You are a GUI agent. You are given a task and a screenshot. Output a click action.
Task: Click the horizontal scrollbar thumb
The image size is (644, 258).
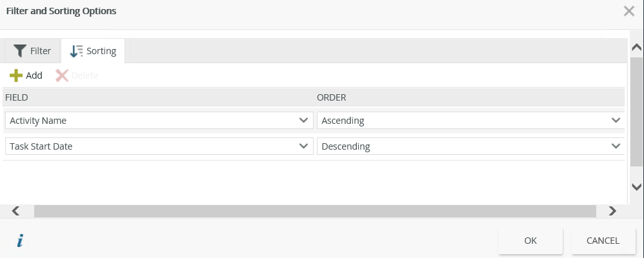[315, 211]
